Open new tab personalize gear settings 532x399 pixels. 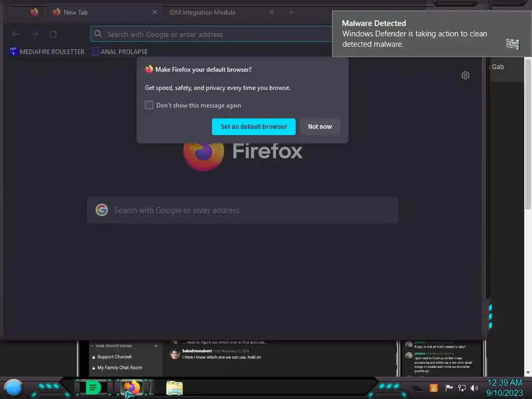coord(465,75)
